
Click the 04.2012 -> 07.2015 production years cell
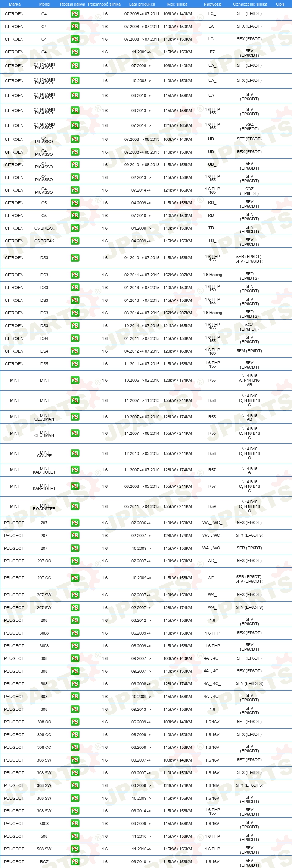point(142,351)
